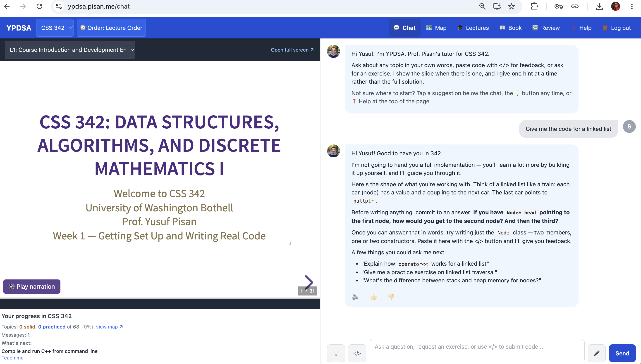Click the Open full screen link
Viewport: 641px width, 364px height.
click(x=292, y=50)
